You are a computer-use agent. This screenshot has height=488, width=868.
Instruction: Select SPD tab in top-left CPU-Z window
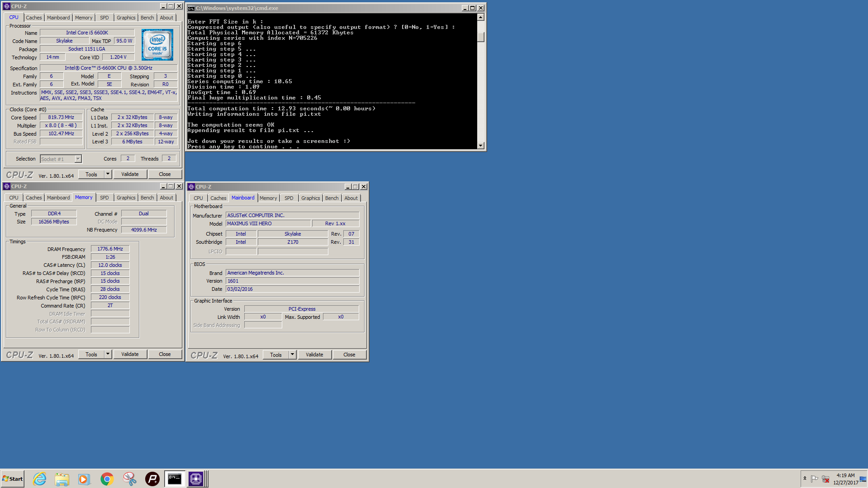(x=104, y=18)
